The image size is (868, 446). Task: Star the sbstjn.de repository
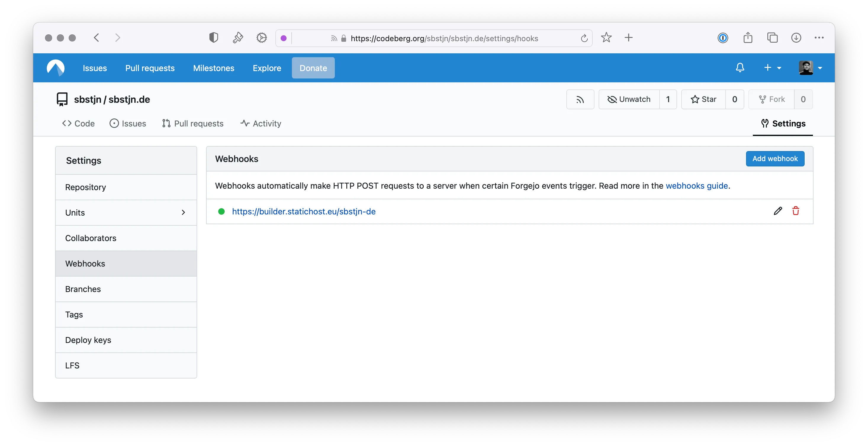click(x=706, y=99)
